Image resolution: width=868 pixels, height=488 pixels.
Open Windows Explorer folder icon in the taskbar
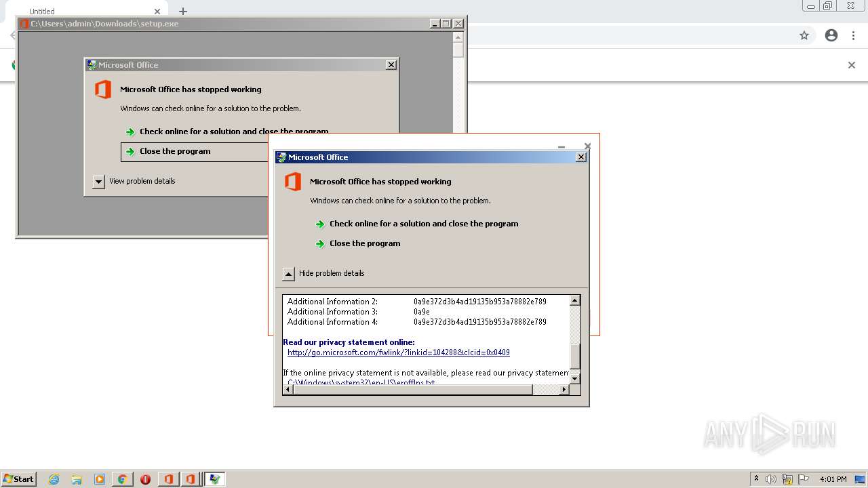(77, 479)
